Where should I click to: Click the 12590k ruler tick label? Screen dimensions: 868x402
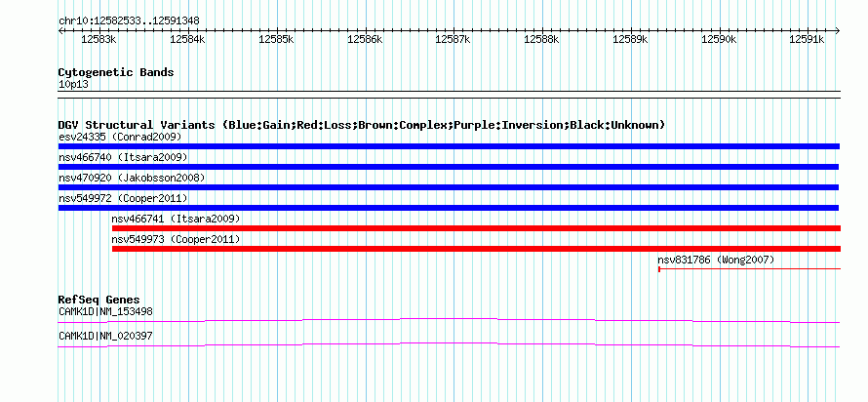pyautogui.click(x=719, y=39)
